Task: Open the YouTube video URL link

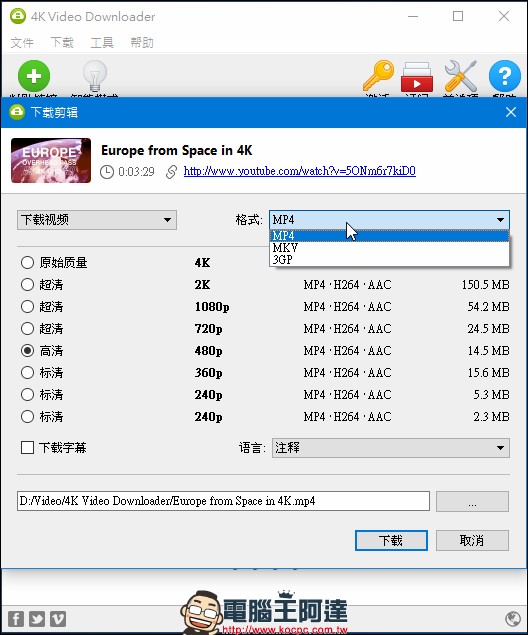Action: coord(300,171)
